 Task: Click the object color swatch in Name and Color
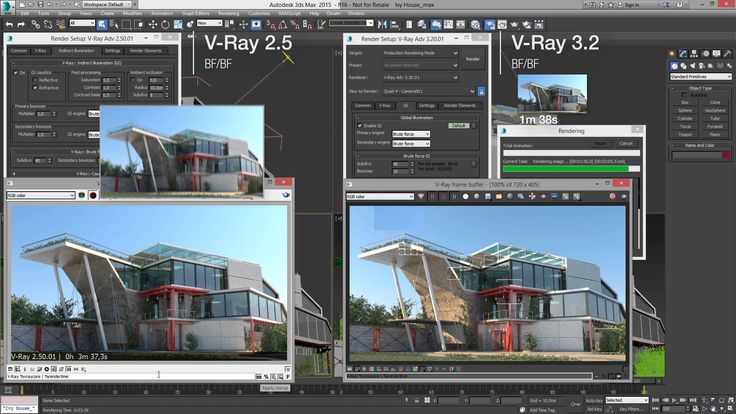click(727, 155)
